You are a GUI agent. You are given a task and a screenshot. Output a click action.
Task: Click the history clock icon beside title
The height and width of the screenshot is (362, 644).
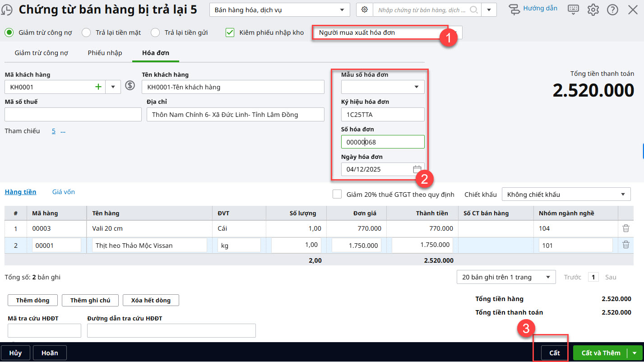tap(8, 10)
